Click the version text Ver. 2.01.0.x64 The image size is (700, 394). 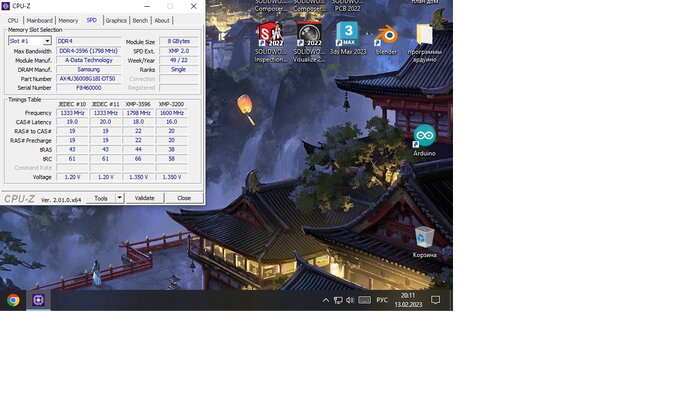pos(61,200)
